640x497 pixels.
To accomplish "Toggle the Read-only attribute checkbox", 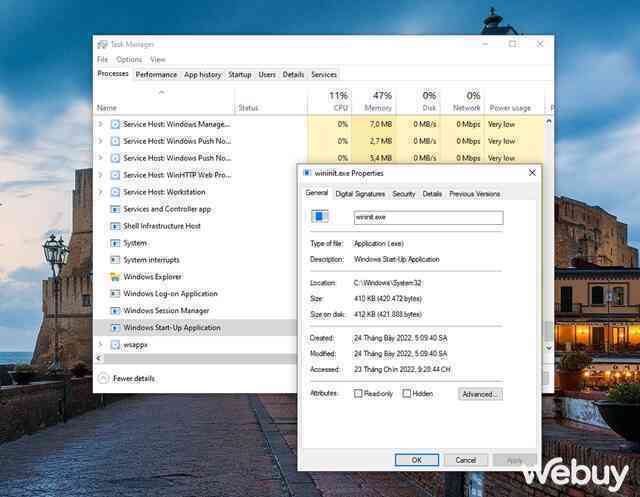I will tap(358, 393).
